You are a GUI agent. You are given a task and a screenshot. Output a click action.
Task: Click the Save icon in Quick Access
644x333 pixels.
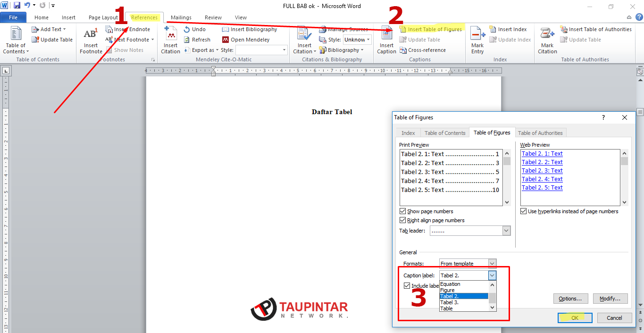(17, 6)
